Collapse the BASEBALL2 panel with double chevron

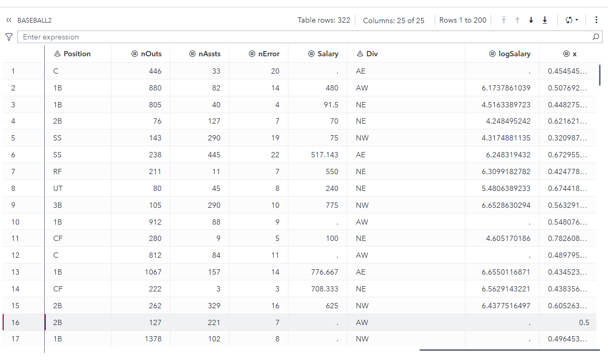[9, 21]
